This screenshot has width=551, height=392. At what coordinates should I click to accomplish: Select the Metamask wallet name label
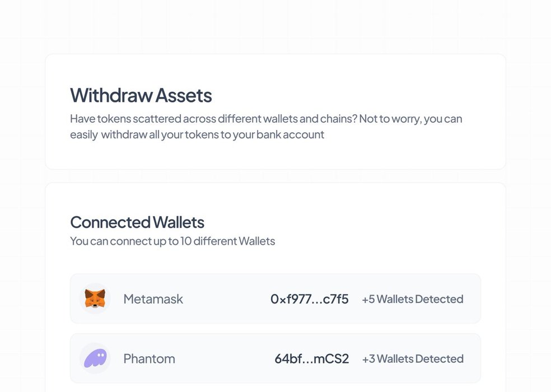tap(153, 299)
